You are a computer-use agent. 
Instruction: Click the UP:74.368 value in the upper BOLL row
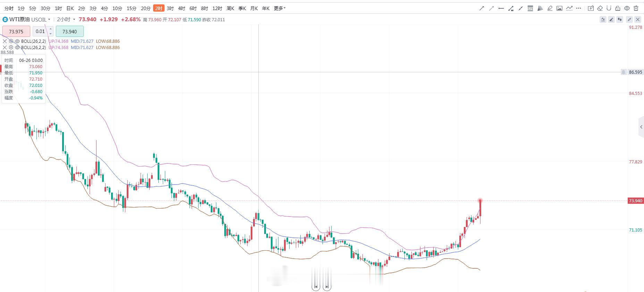[x=58, y=41]
